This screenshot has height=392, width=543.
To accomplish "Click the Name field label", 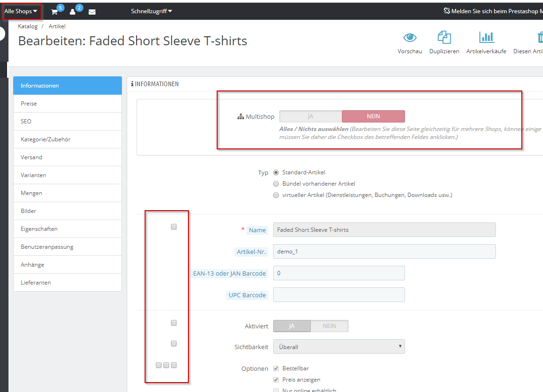I will pyautogui.click(x=257, y=230).
